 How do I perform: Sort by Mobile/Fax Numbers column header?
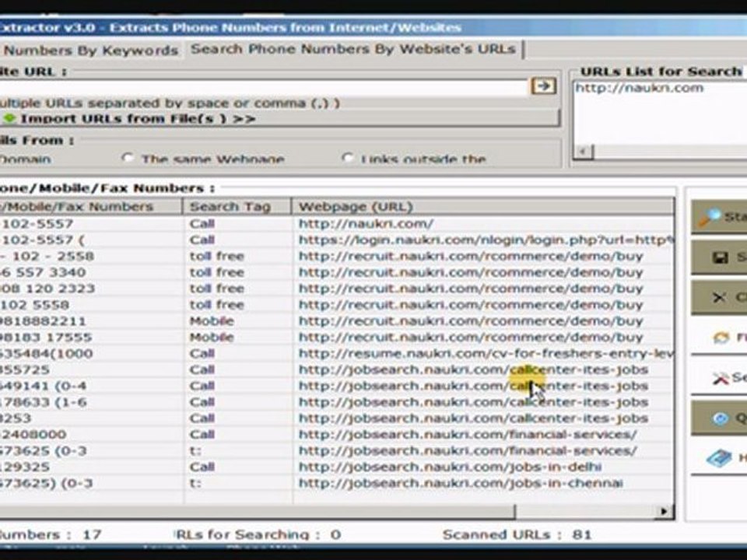point(90,207)
